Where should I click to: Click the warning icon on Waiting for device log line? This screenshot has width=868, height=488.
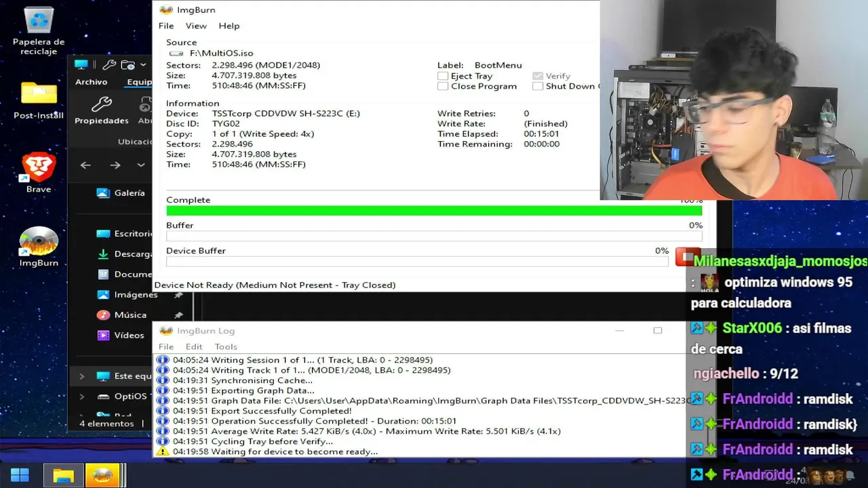(x=163, y=451)
